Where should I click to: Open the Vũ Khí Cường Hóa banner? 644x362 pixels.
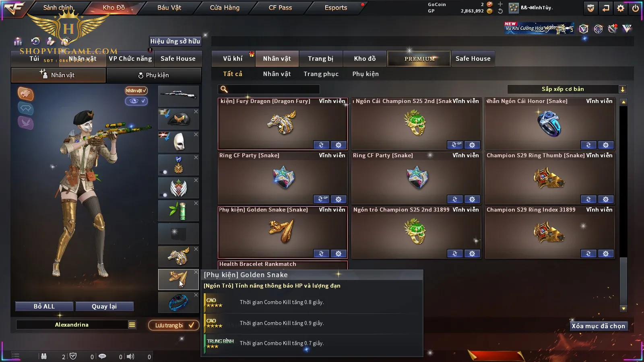[x=539, y=28]
